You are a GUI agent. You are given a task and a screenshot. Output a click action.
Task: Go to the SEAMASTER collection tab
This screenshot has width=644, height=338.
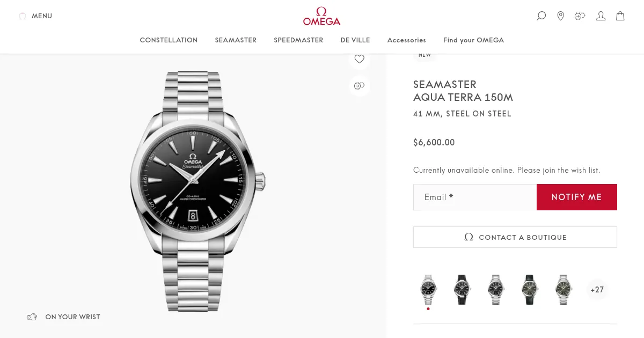click(236, 40)
